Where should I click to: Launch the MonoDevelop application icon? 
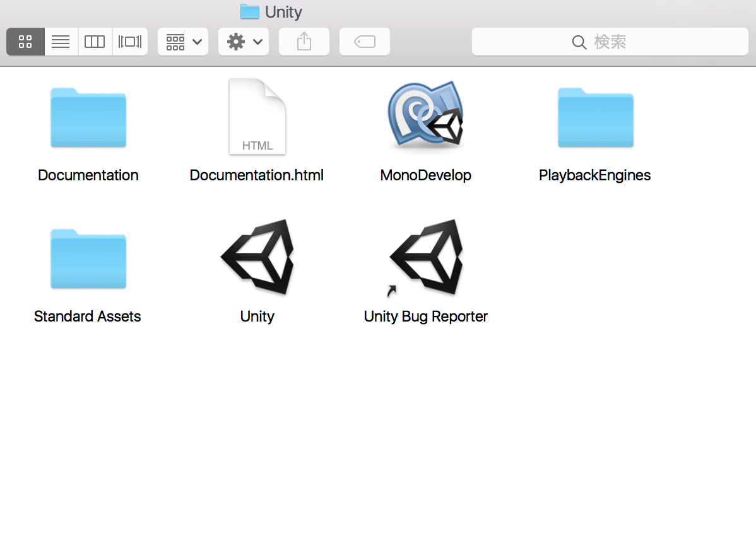(426, 114)
